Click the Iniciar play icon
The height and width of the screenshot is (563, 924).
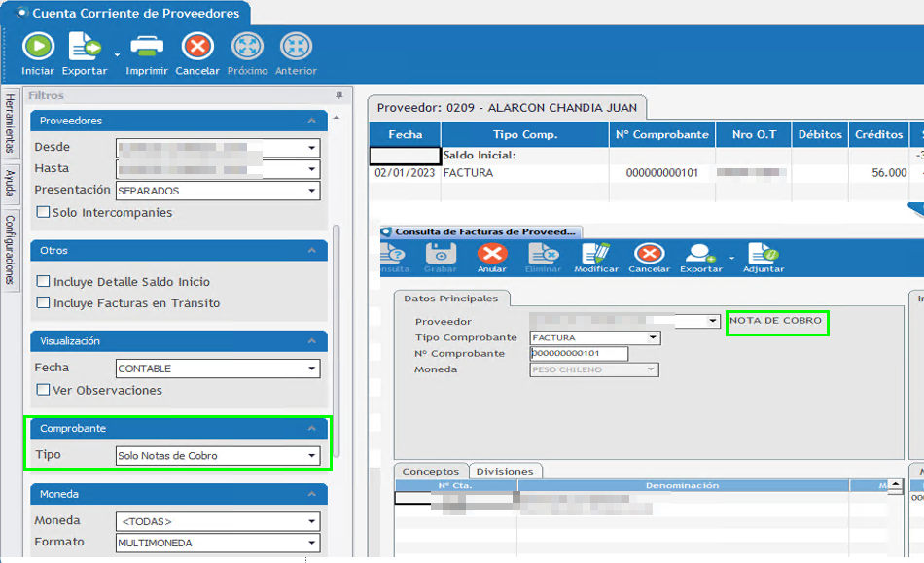click(x=38, y=47)
